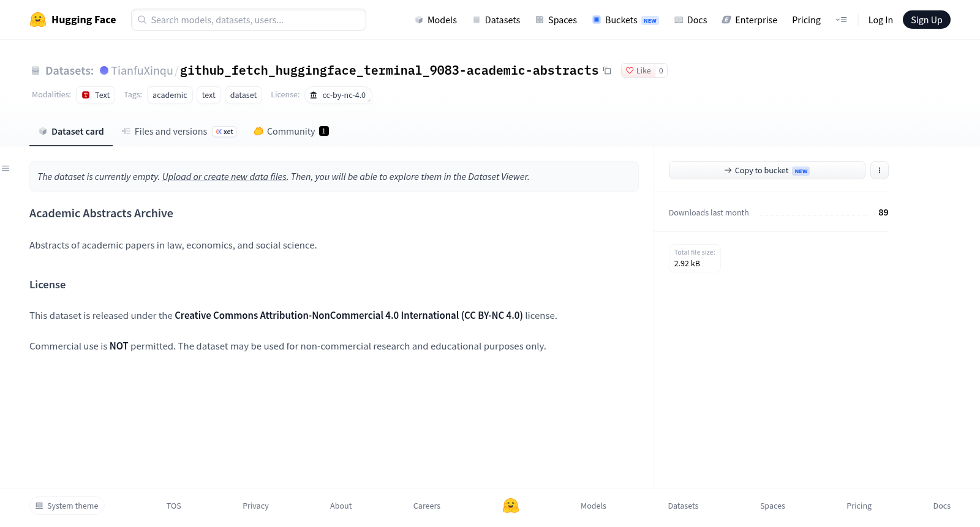The height and width of the screenshot is (527, 980).
Task: Open the TianfuXinqu owner profile link
Action: pos(142,70)
